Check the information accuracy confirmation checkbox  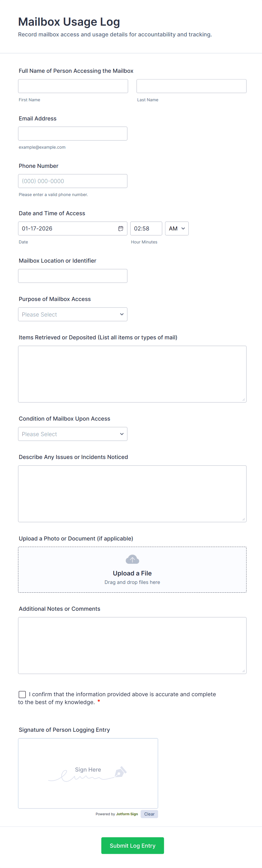tap(22, 694)
